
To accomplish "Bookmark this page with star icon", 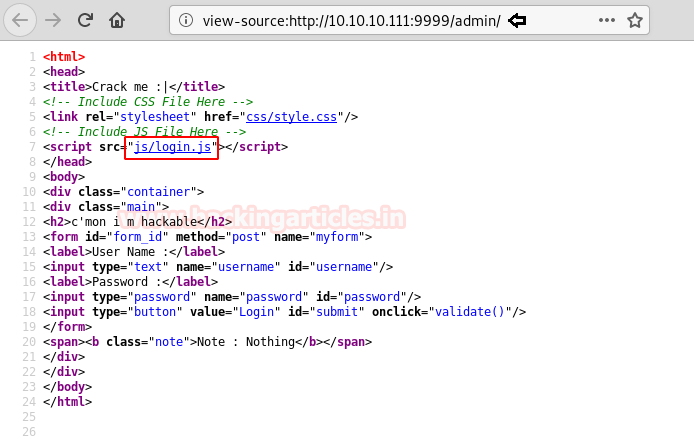I will point(635,20).
